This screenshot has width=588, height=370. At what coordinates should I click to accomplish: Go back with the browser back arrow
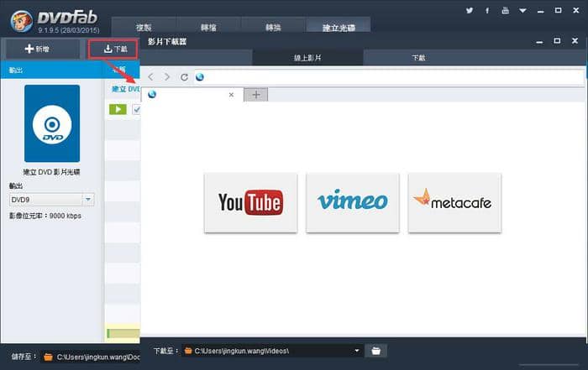(150, 77)
